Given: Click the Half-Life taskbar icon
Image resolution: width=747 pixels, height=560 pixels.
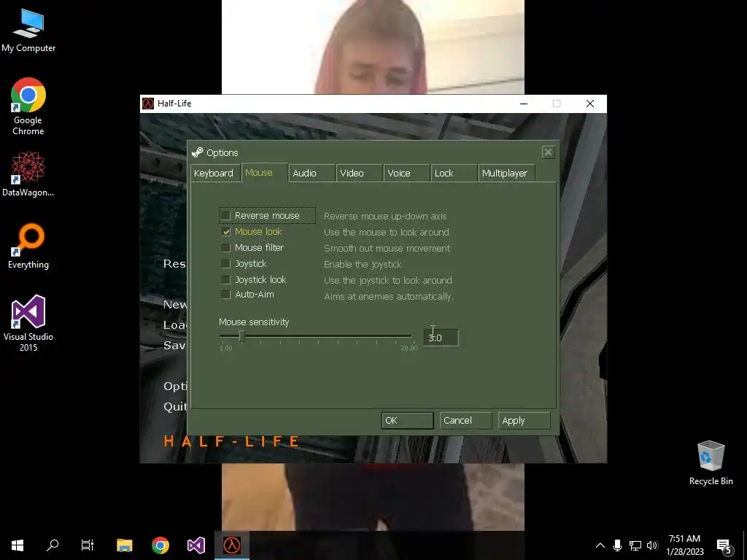Looking at the screenshot, I should (x=231, y=545).
